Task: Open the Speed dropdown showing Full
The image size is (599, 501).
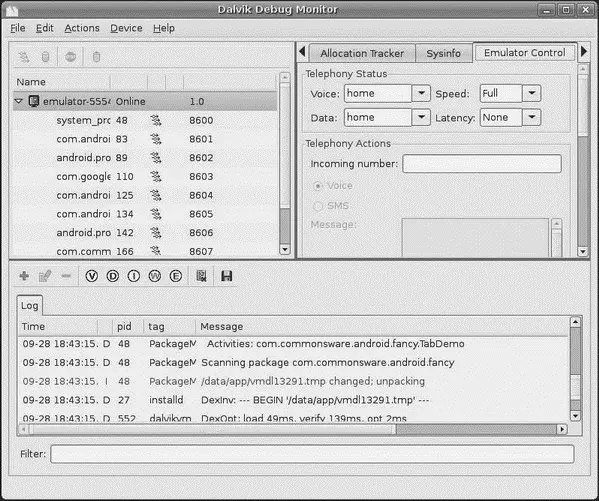Action: pyautogui.click(x=531, y=93)
